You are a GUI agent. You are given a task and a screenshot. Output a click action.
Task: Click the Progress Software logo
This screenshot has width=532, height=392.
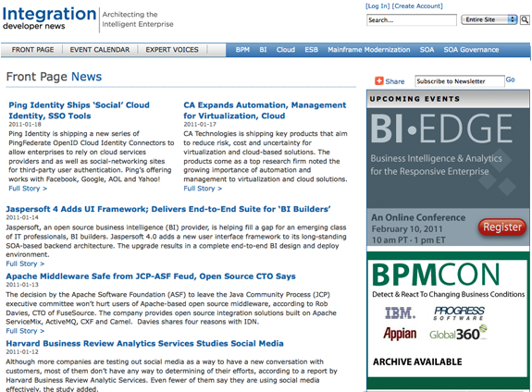click(x=460, y=312)
